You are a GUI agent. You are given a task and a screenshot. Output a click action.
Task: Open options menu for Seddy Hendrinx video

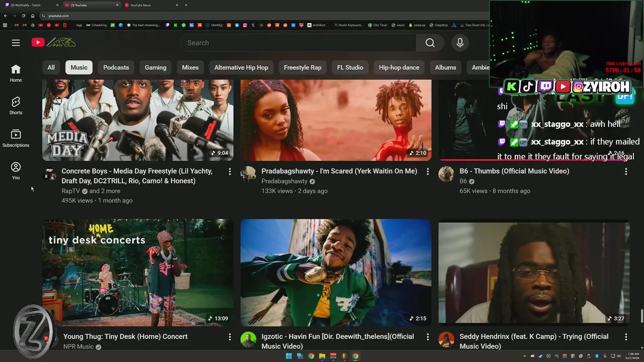click(x=626, y=337)
